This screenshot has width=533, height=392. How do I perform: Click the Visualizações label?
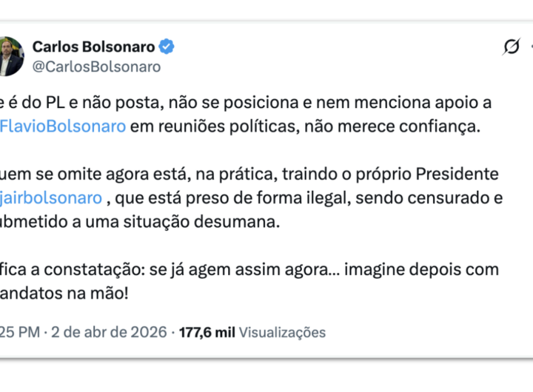[x=282, y=332]
